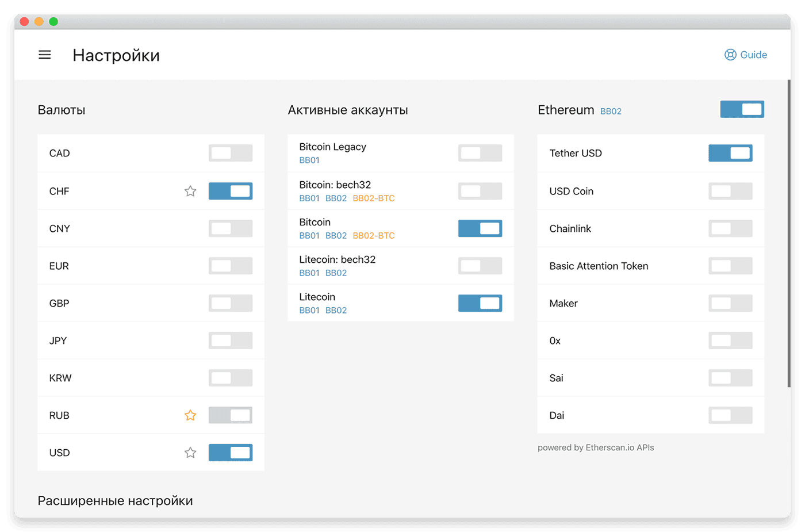
Task: Enable Litecoin: bech32 account toggle
Action: pyautogui.click(x=480, y=266)
